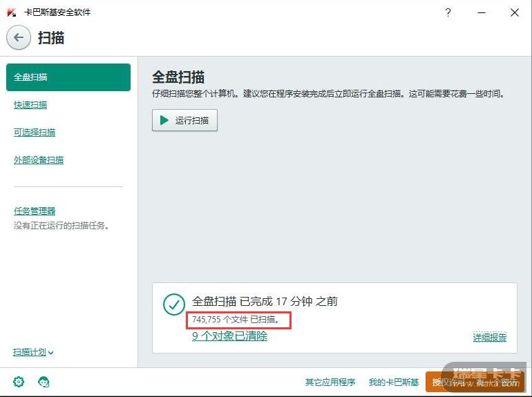This screenshot has height=397, width=532.
Task: Click the orange 授权许可 button
Action: coord(475,382)
